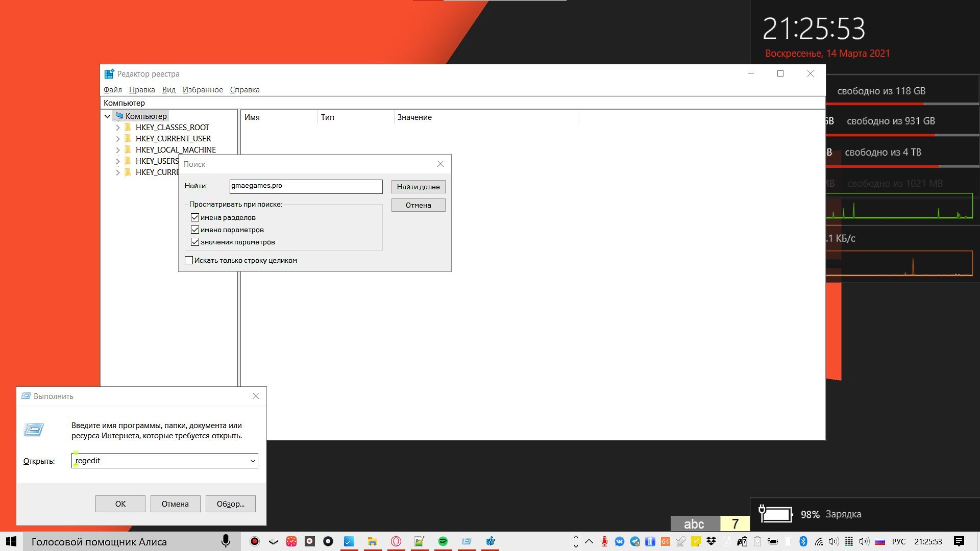Click Alice voice assistant microphone icon
980x551 pixels.
[226, 541]
